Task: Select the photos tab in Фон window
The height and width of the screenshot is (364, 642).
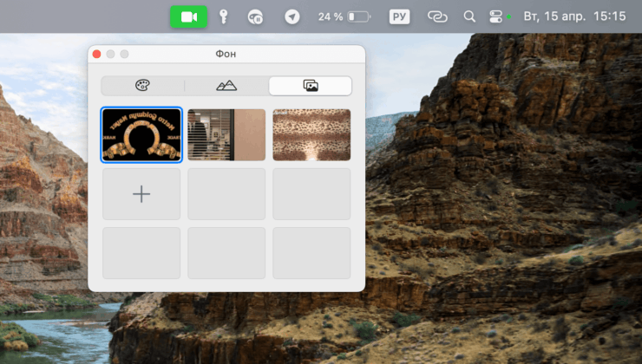Action: click(x=310, y=85)
